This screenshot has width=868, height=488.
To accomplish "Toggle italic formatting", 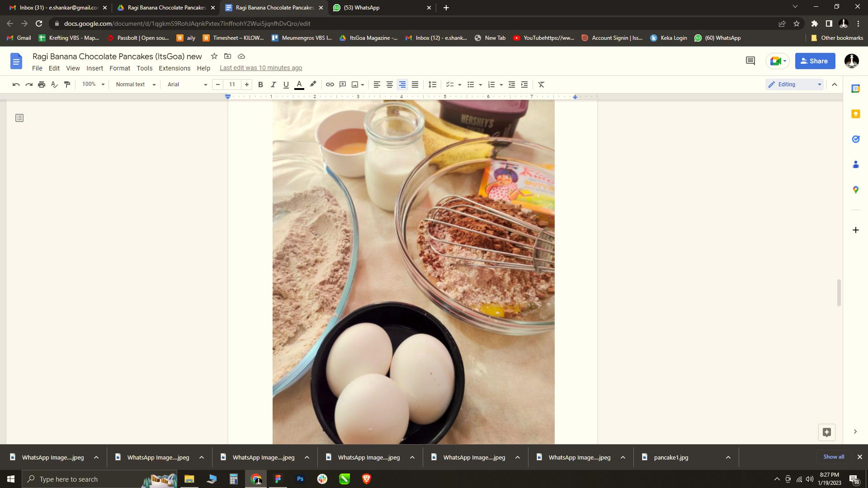I will pos(273,84).
